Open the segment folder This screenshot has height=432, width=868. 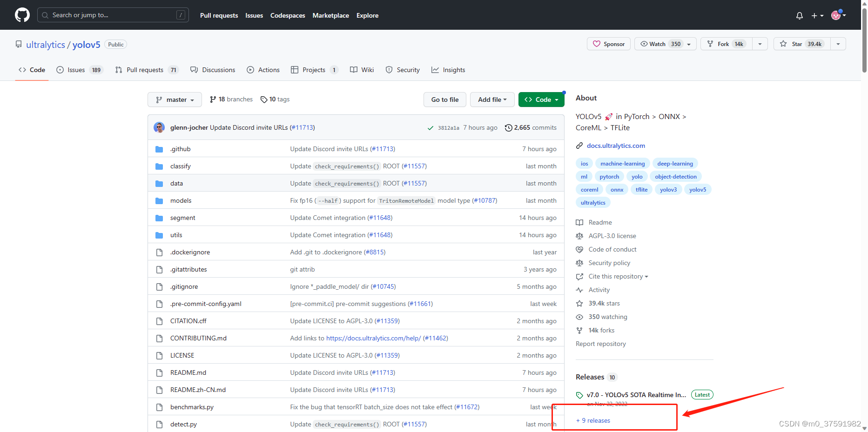(x=182, y=218)
